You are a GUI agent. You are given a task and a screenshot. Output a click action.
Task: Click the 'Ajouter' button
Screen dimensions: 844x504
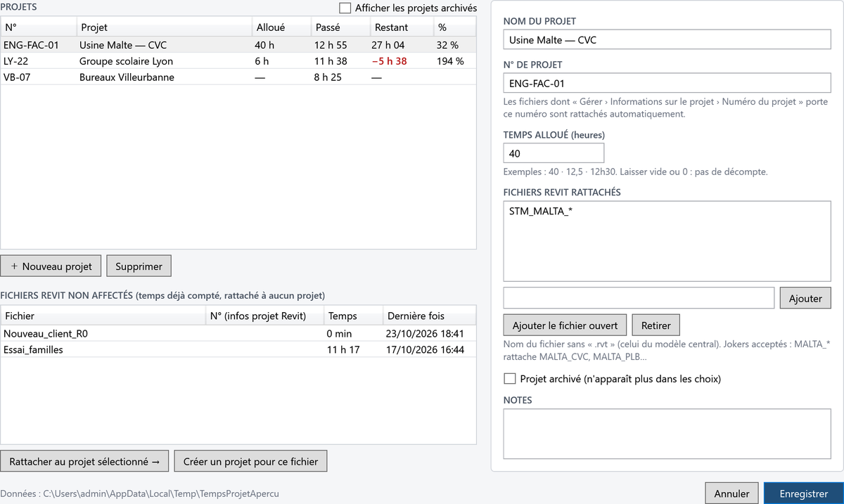pos(805,298)
